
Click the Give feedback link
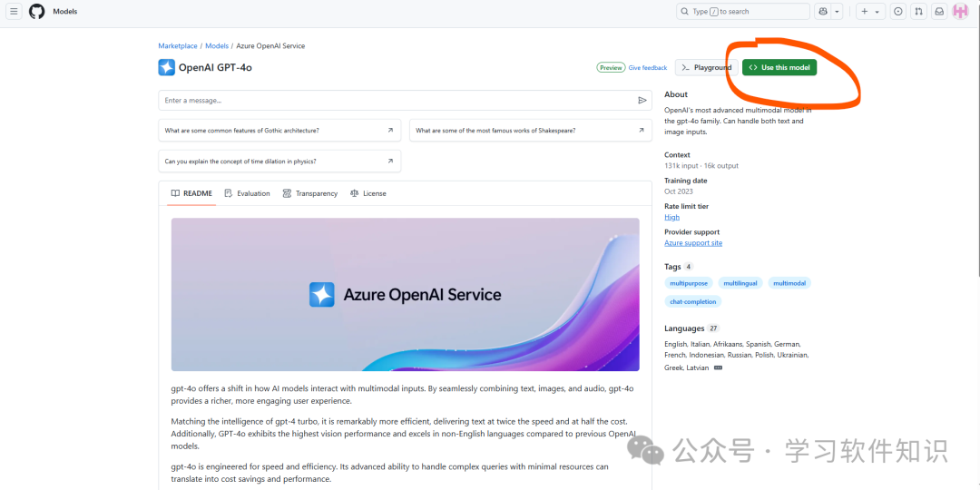pyautogui.click(x=648, y=67)
